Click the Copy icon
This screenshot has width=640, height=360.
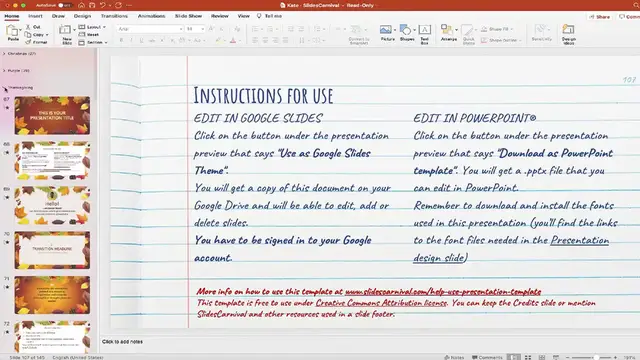28,34
